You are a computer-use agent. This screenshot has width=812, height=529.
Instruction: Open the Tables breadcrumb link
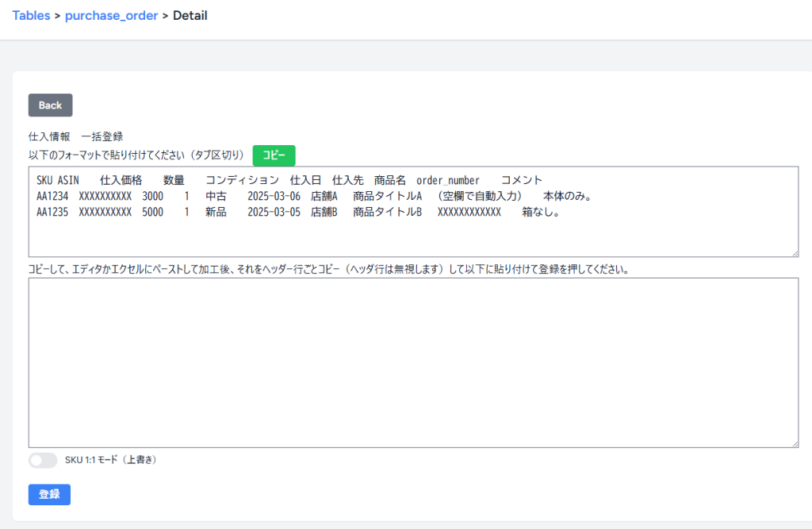tap(31, 15)
